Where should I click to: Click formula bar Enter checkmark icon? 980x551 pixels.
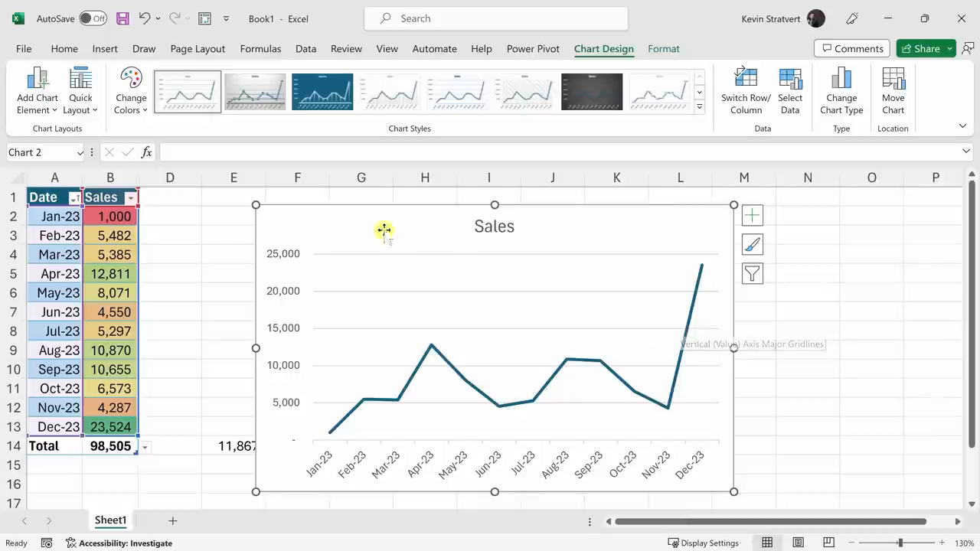(127, 152)
